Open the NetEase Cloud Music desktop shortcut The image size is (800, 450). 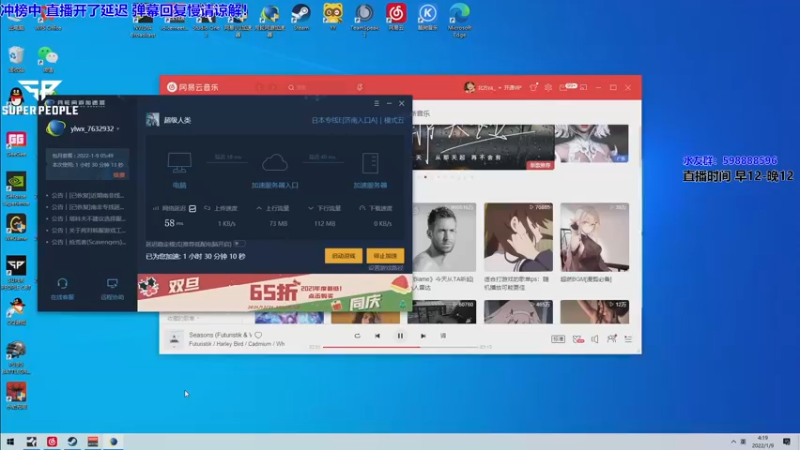point(396,17)
